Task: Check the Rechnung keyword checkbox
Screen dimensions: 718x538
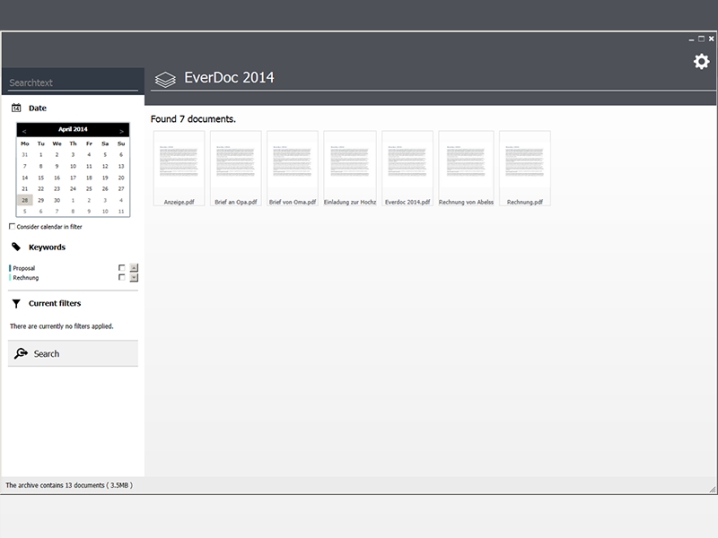Action: click(122, 278)
